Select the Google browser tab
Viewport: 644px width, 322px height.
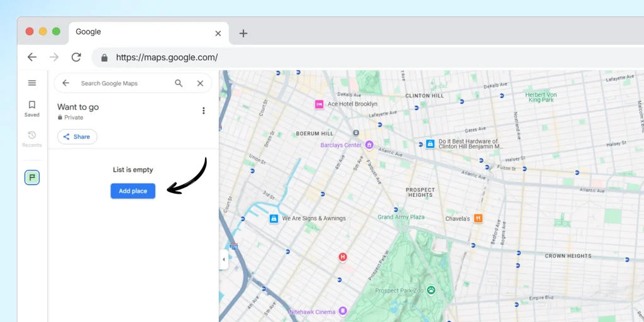(149, 33)
